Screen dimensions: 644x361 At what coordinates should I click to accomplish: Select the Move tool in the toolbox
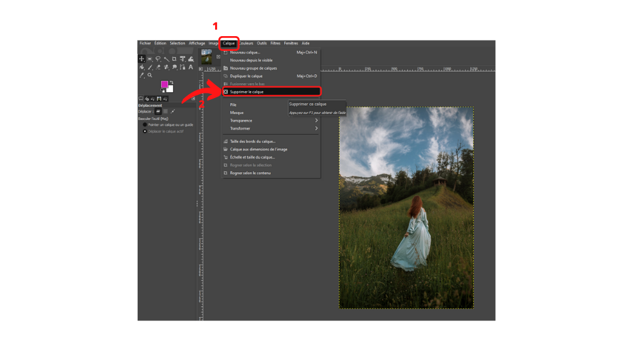[142, 59]
